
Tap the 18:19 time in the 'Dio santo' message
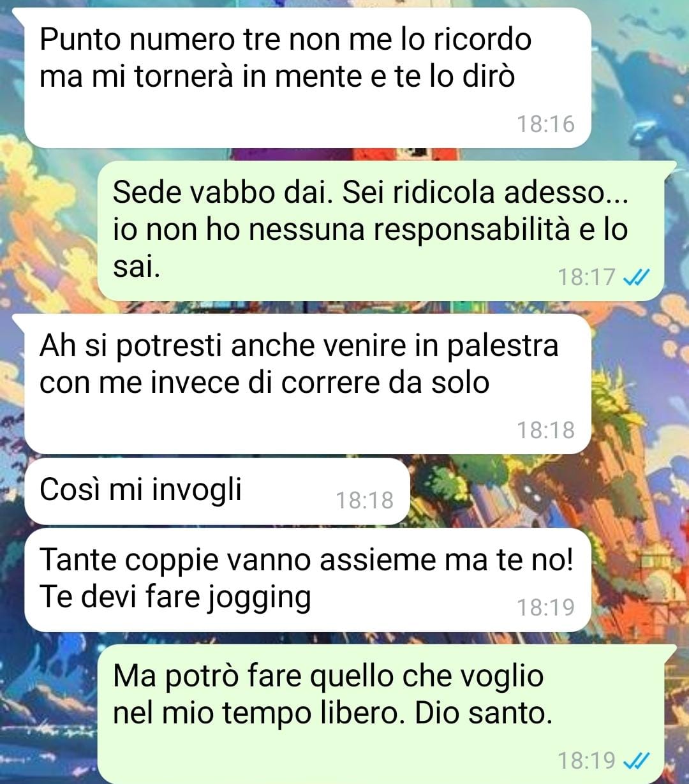(586, 760)
